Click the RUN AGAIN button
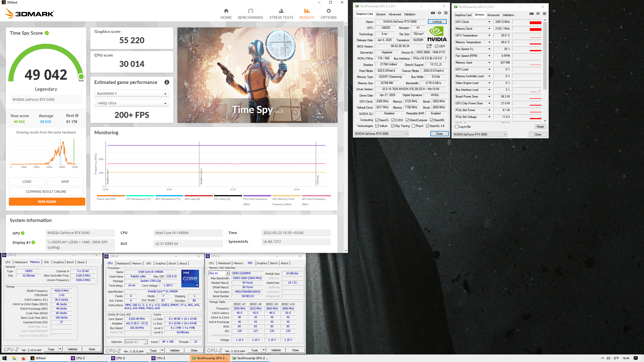The height and width of the screenshot is (362, 644). click(47, 202)
